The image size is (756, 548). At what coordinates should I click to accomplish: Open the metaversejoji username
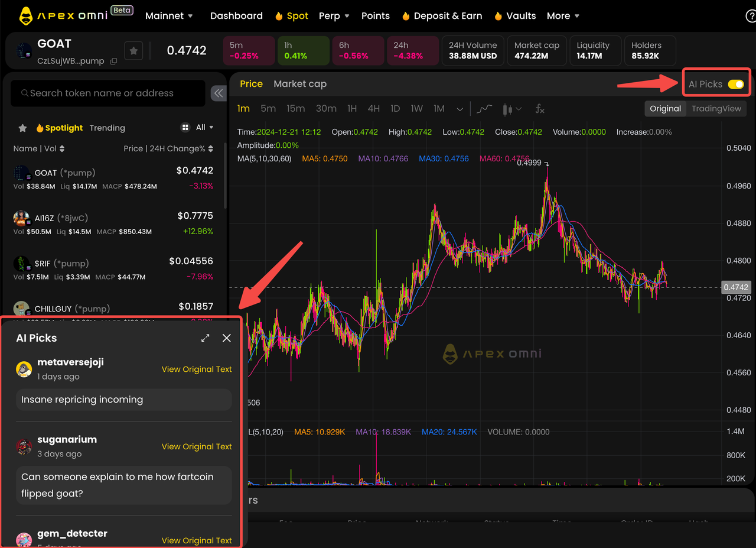(70, 362)
